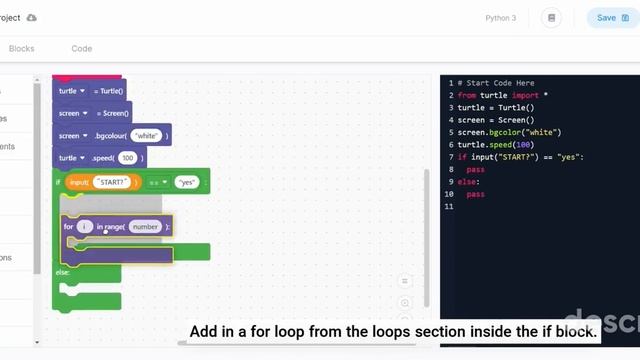Click the workspace center icon above zoom

404,281
